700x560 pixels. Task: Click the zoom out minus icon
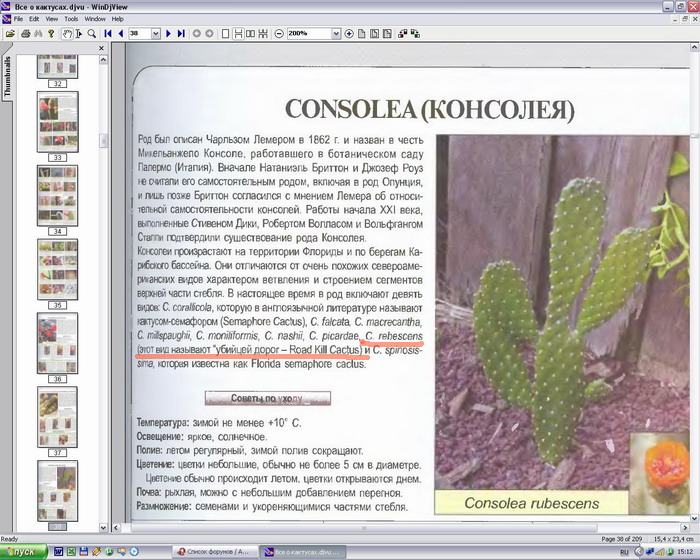[x=278, y=33]
